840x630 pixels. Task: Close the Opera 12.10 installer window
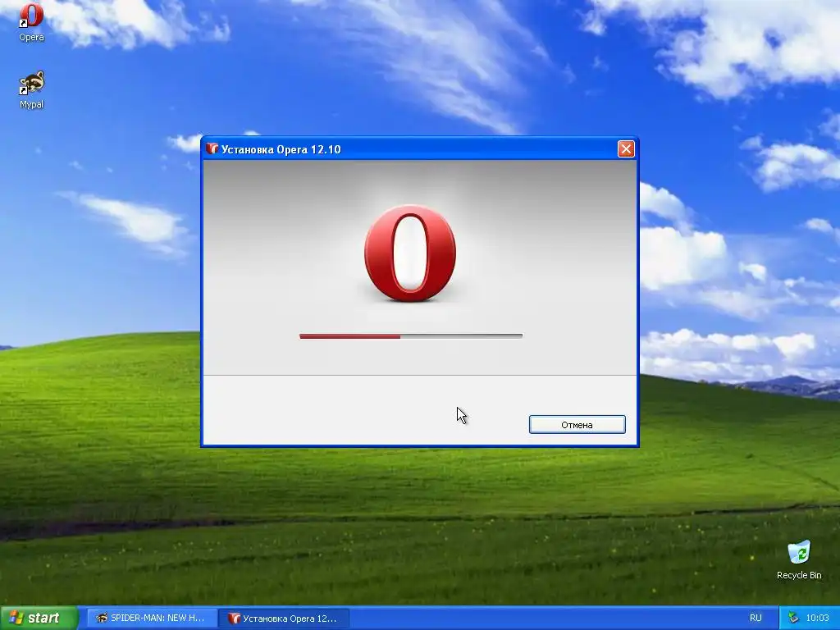click(x=626, y=149)
